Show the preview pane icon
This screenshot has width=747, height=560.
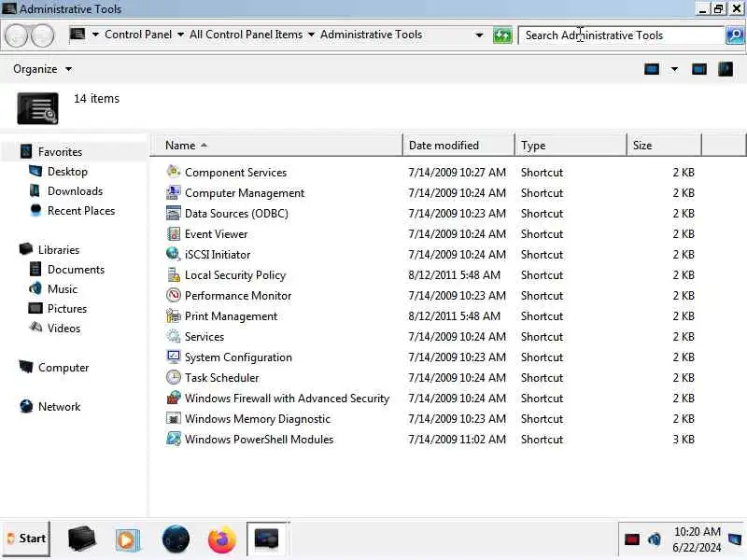(698, 69)
